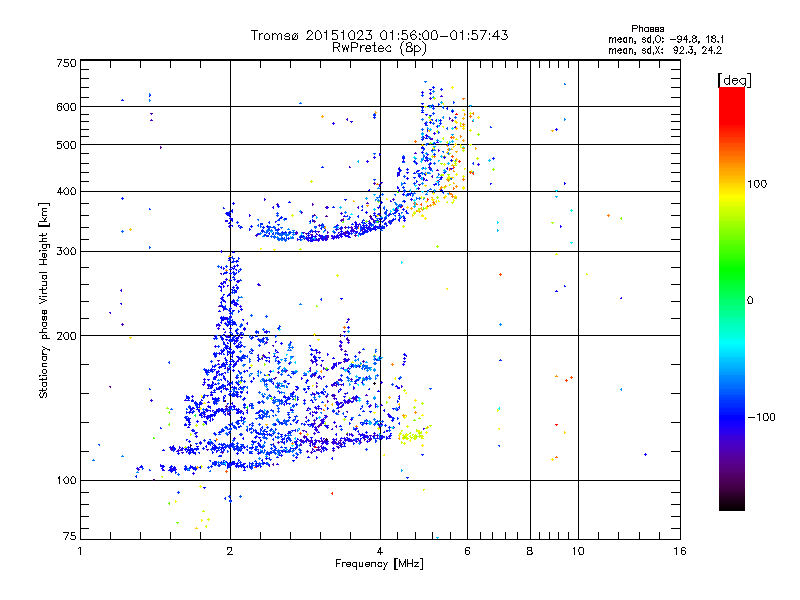This screenshot has height=600, width=800.
Task: Click the colorbar tick label '100'
Action: pos(757,184)
